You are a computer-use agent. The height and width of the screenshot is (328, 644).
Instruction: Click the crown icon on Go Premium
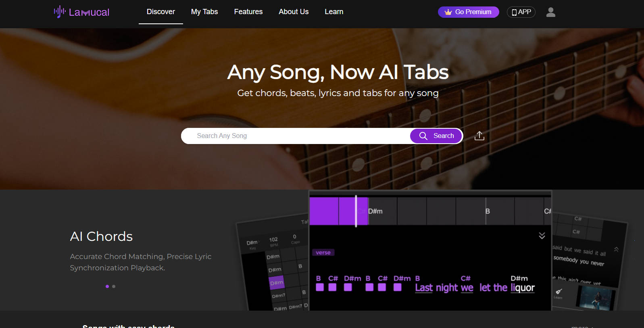pos(448,12)
